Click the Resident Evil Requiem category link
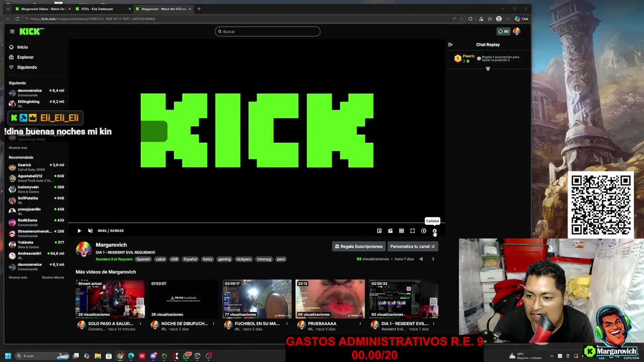The height and width of the screenshot is (362, 644). click(114, 259)
